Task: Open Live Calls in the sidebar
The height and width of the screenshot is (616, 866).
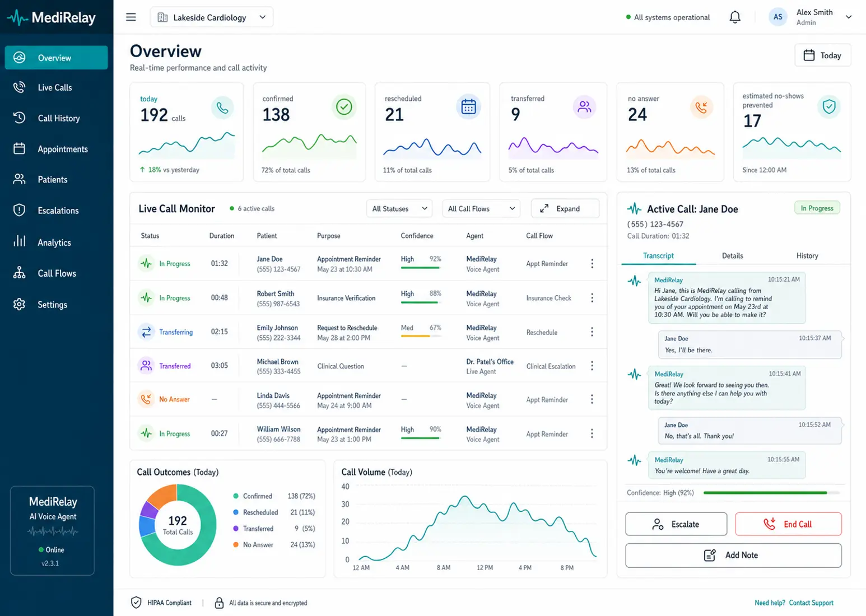Action: click(x=56, y=87)
